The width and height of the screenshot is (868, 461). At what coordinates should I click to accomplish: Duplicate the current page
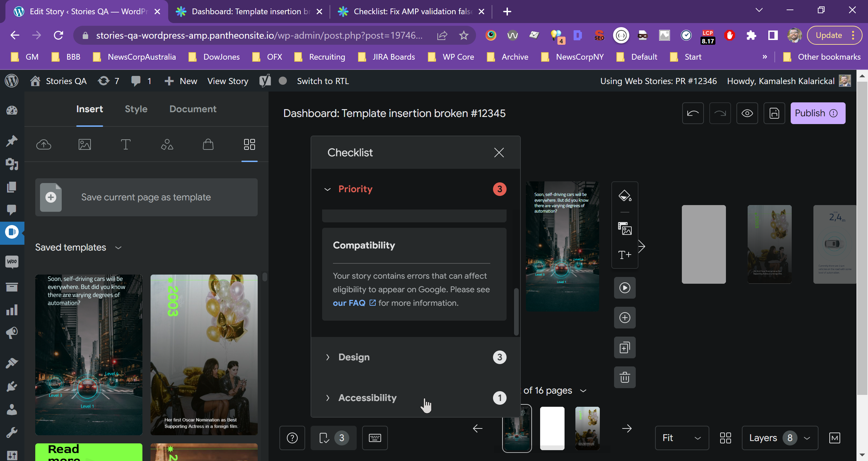click(625, 347)
